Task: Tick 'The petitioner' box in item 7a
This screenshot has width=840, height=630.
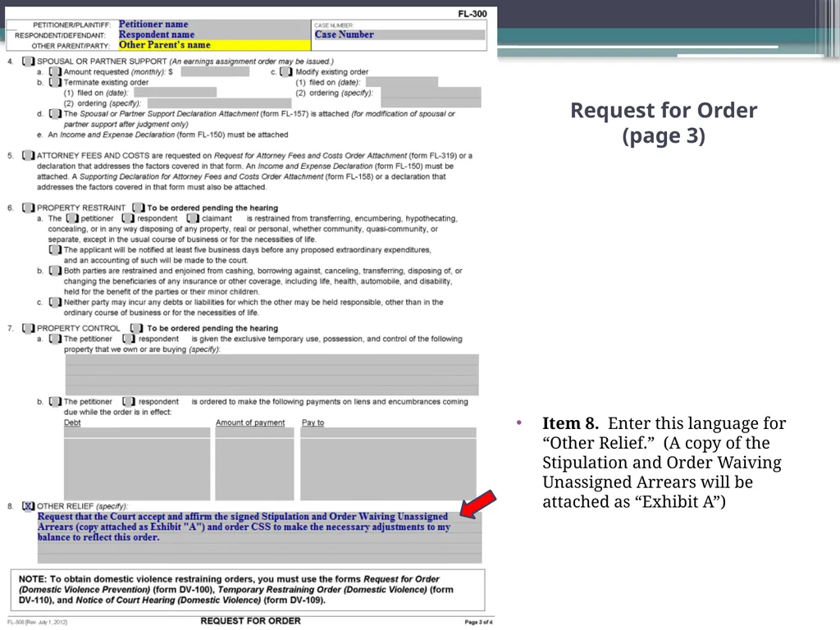Action: coord(55,339)
